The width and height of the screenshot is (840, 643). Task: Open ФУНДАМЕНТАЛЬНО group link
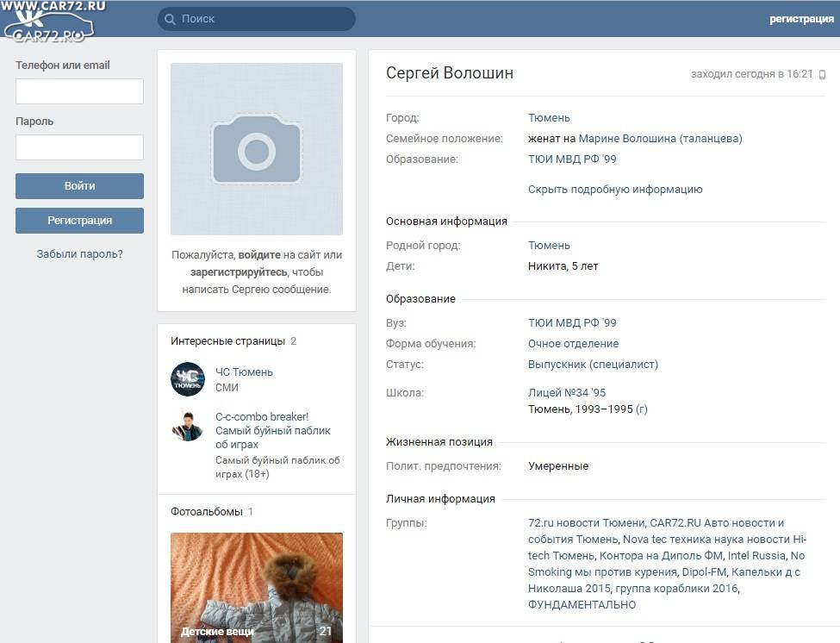point(582,605)
